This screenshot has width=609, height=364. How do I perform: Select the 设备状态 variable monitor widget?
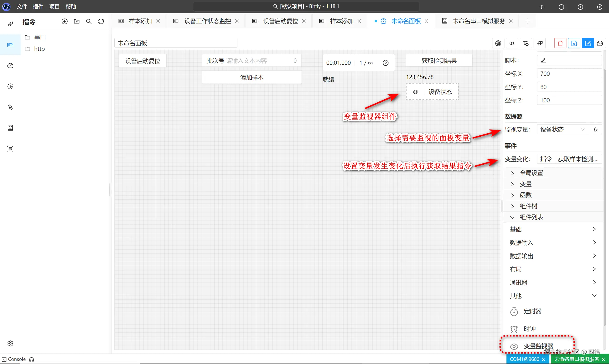[x=432, y=92]
